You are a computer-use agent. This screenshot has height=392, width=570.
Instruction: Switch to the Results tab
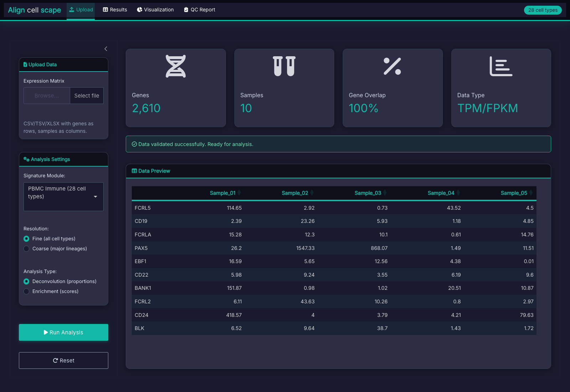tap(115, 10)
